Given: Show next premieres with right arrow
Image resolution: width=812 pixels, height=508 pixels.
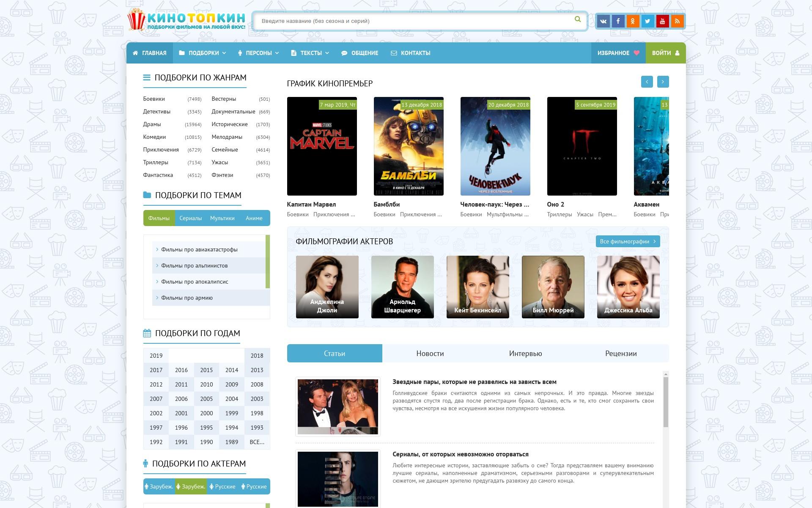Looking at the screenshot, I should [663, 82].
